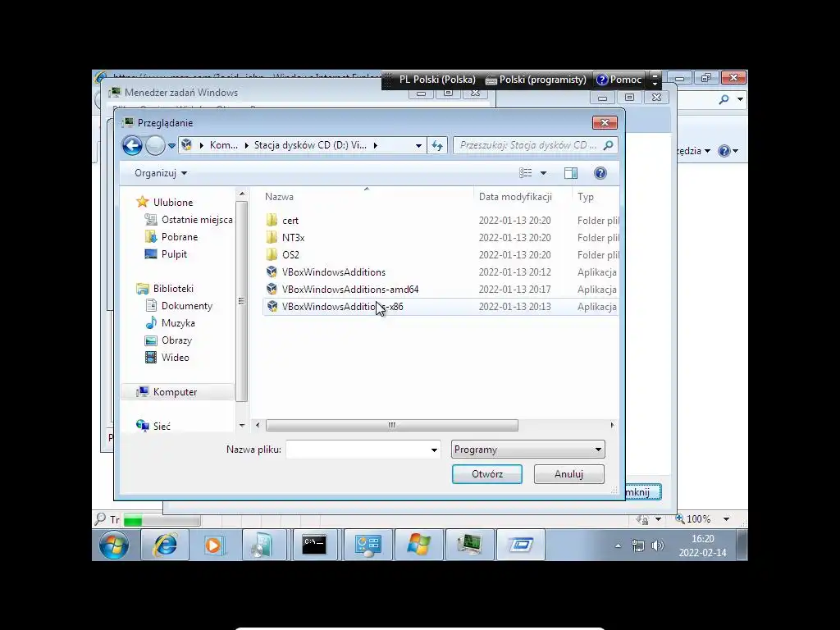840x630 pixels.
Task: Open Windows Media Player from the taskbar
Action: 214,546
